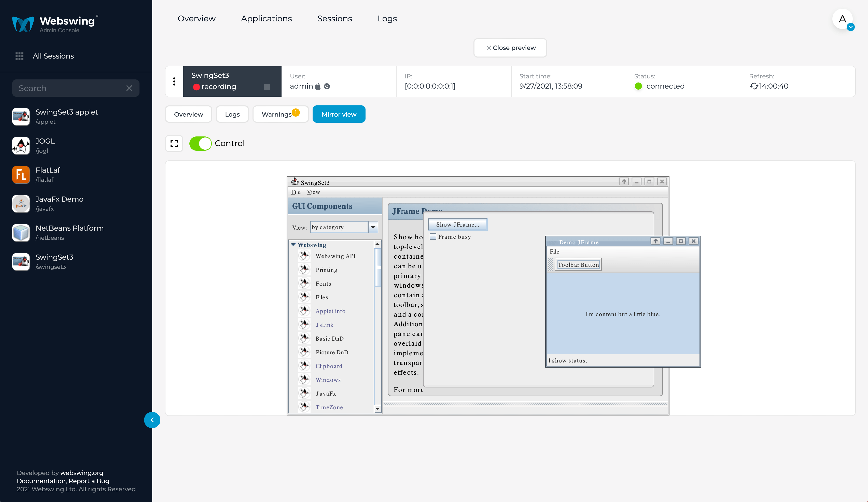Click the component list scrollbar thumb

pos(377,267)
